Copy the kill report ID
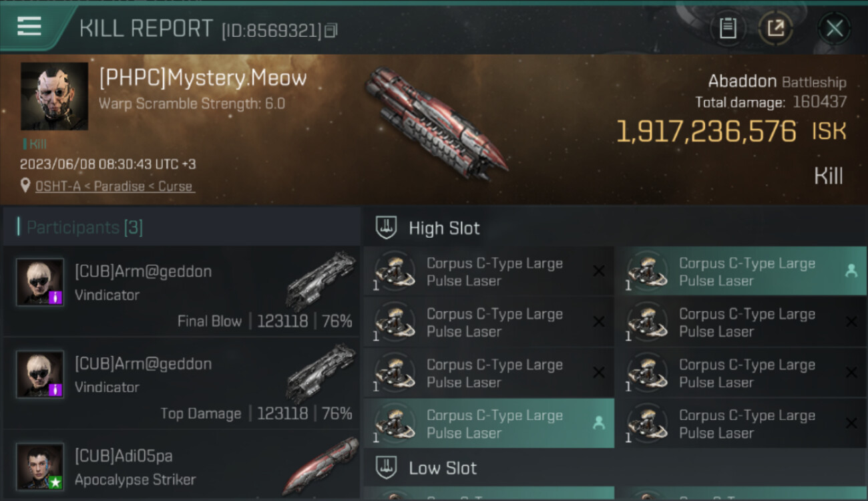The height and width of the screenshot is (501, 868). click(x=332, y=31)
